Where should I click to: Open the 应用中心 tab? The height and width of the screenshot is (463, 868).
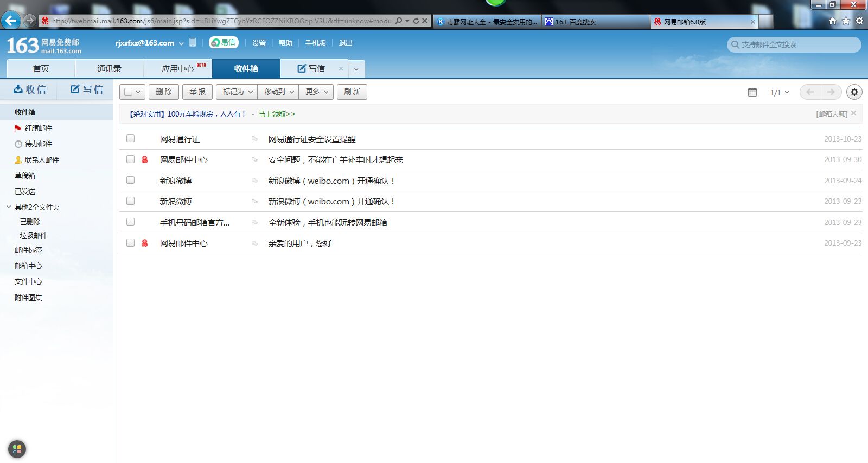pos(177,69)
